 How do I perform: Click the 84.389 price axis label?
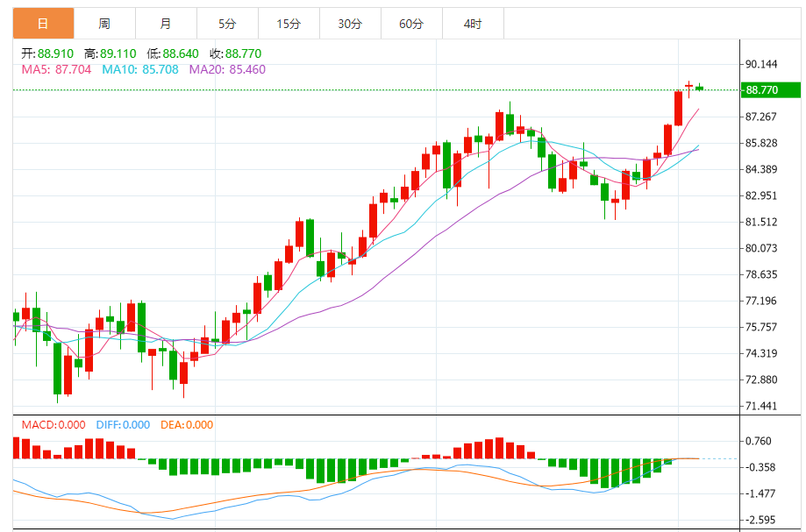tap(761, 169)
